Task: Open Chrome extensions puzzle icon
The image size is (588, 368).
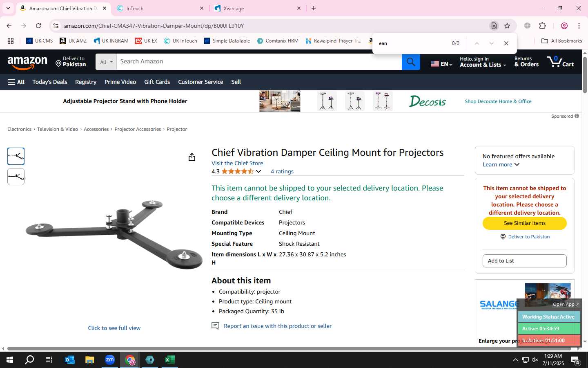Action: [543, 26]
